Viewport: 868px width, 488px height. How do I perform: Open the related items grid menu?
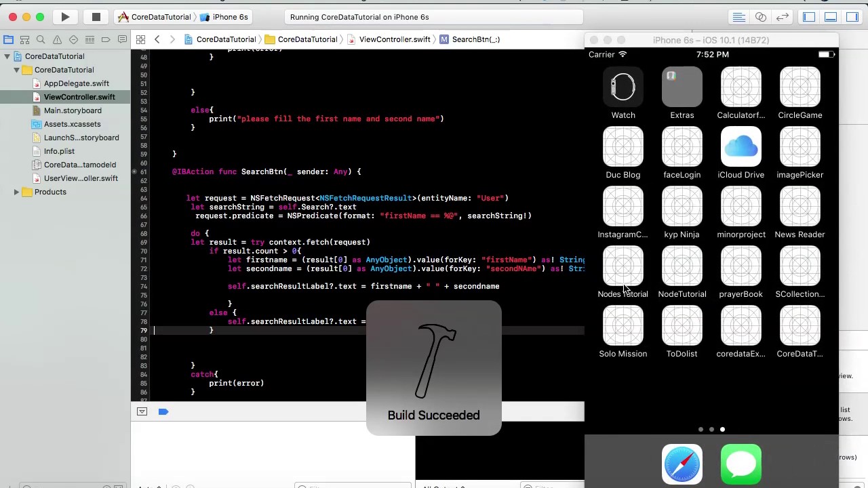140,39
